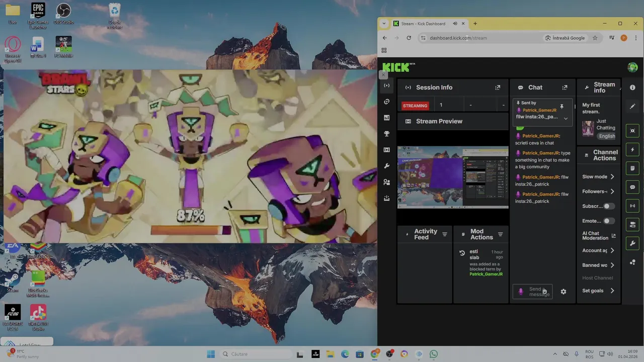Open the community users icon in Kick sidebar
The image size is (644, 362).
386,182
